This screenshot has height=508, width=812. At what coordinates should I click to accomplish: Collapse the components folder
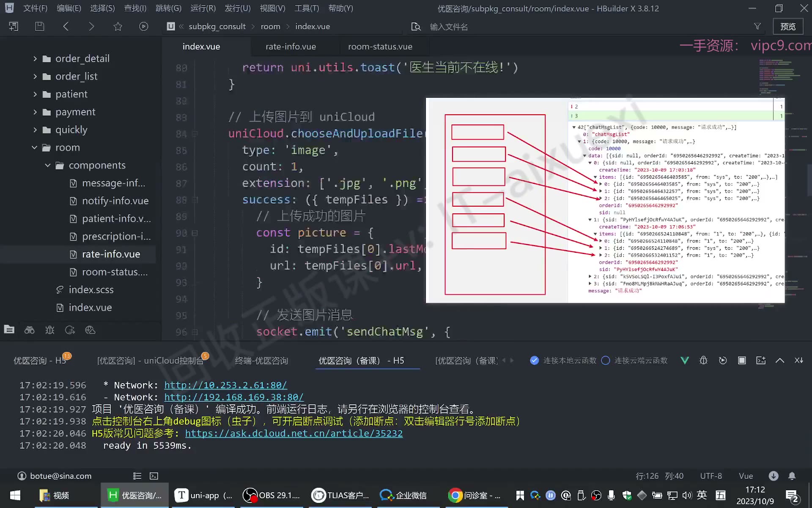click(48, 165)
